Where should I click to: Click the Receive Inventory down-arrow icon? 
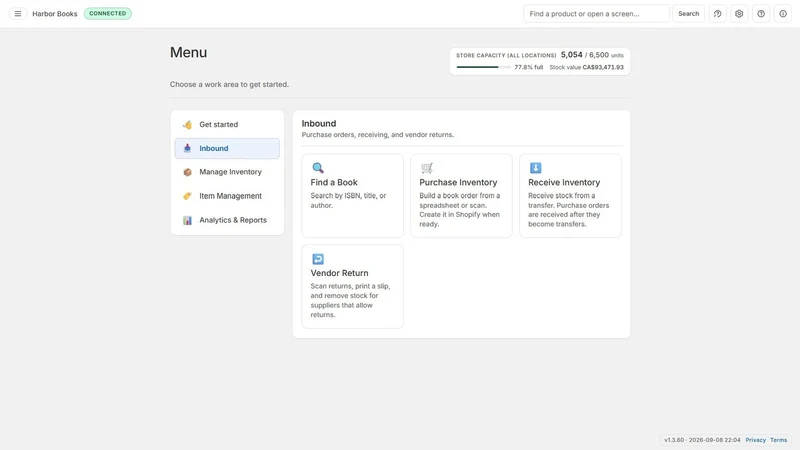535,168
